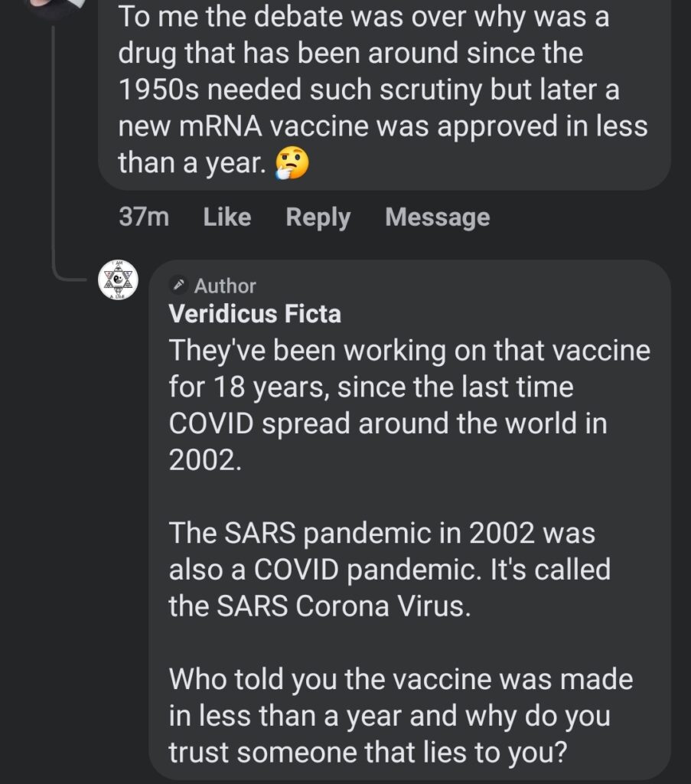The height and width of the screenshot is (784, 691).
Task: Reply to the 37m-old comment
Action: coord(318,217)
